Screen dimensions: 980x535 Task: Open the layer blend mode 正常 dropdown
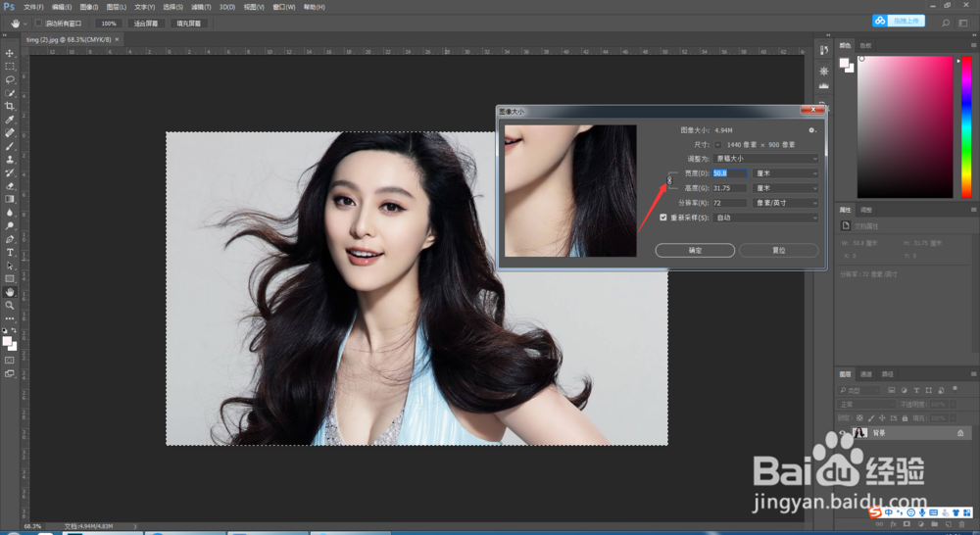coord(867,405)
